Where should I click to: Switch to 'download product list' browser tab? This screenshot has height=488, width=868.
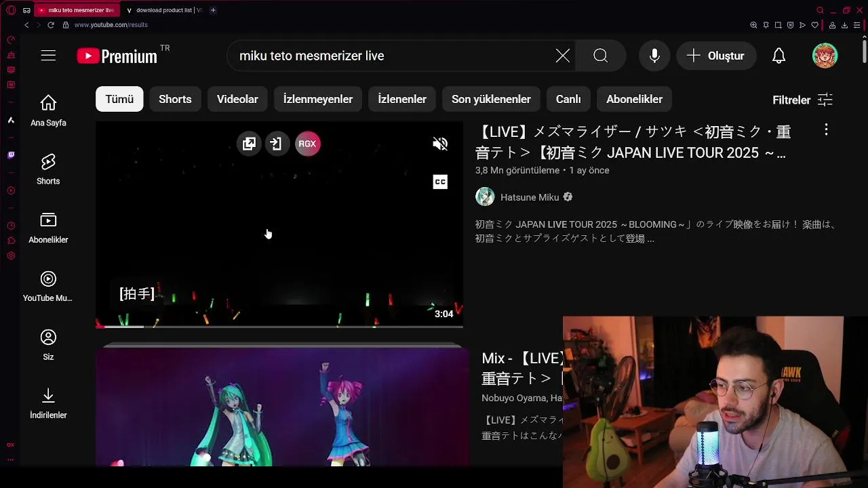click(164, 10)
